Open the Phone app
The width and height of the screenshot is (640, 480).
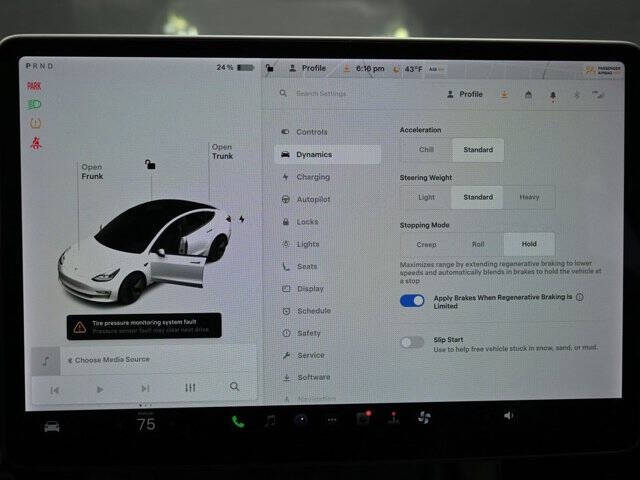[238, 421]
